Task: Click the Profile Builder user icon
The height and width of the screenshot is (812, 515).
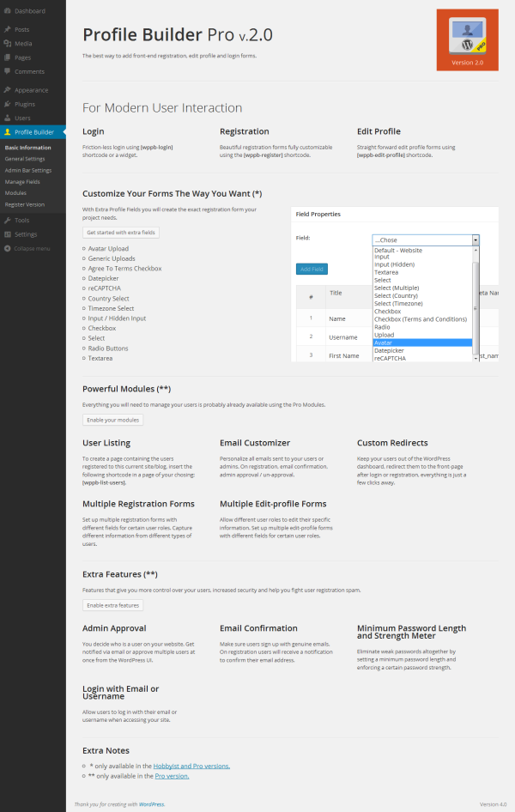Action: point(7,132)
